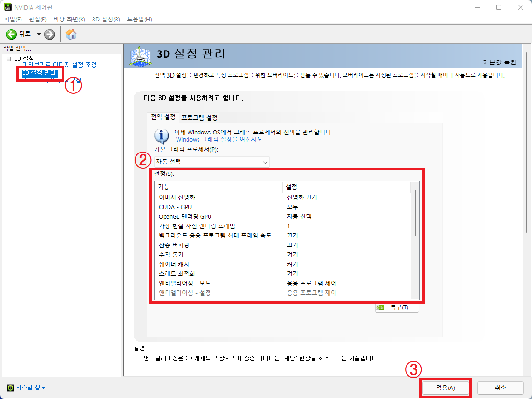Minimize the NVIDIA 제어판 window
Image resolution: width=532 pixels, height=399 pixels.
pyautogui.click(x=477, y=7)
